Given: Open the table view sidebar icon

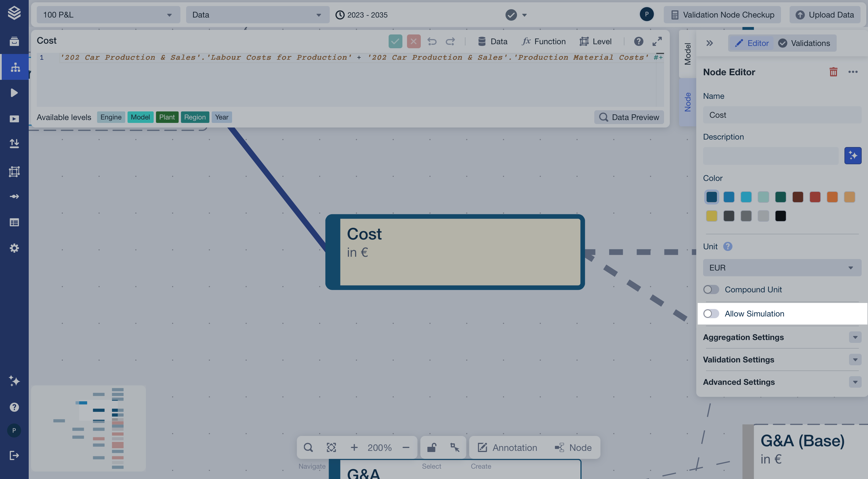Looking at the screenshot, I should coord(14,222).
